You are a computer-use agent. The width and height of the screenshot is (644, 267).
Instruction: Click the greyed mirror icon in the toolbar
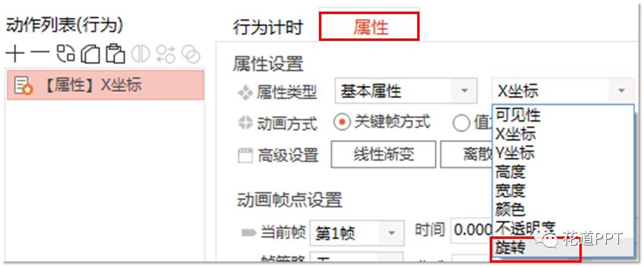point(140,54)
